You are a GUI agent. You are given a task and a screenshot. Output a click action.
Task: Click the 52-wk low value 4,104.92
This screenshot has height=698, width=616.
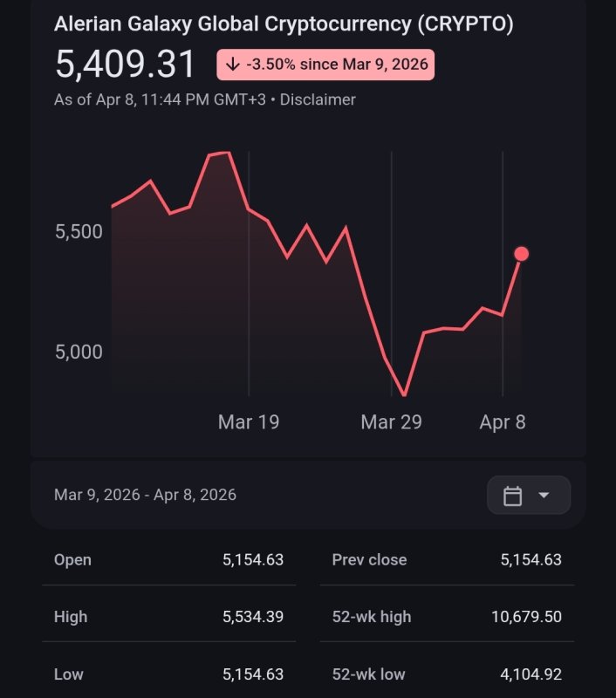[530, 674]
